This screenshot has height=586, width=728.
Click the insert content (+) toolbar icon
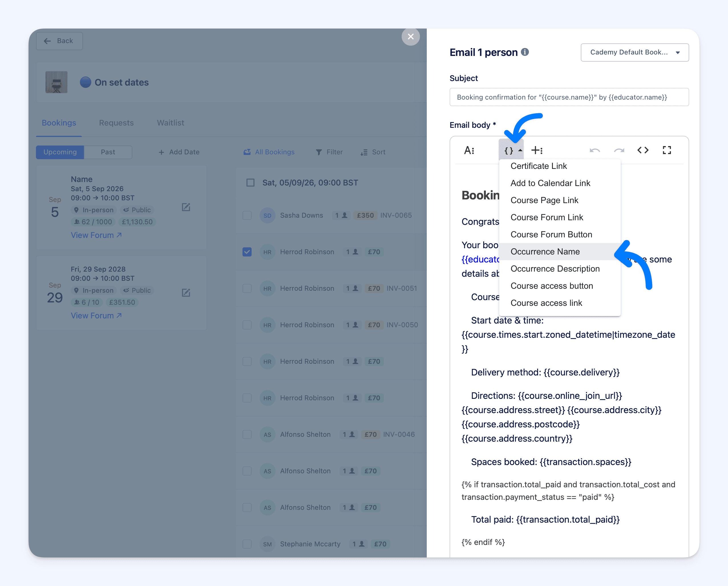click(x=537, y=150)
